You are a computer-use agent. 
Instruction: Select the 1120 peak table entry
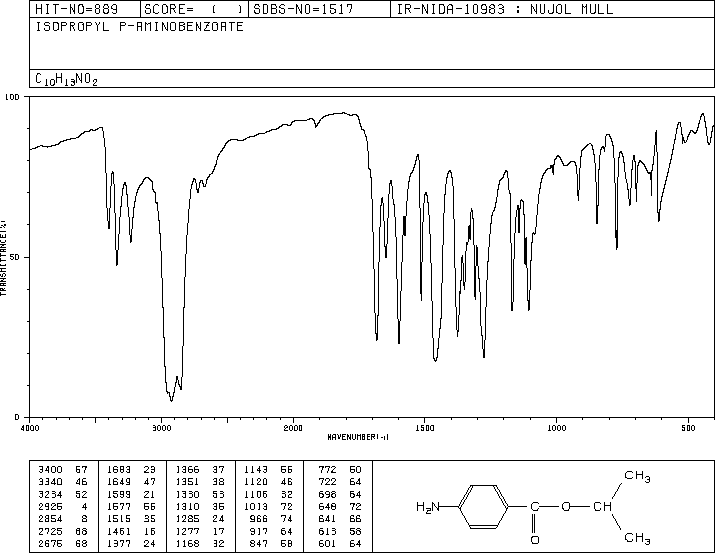[x=268, y=482]
